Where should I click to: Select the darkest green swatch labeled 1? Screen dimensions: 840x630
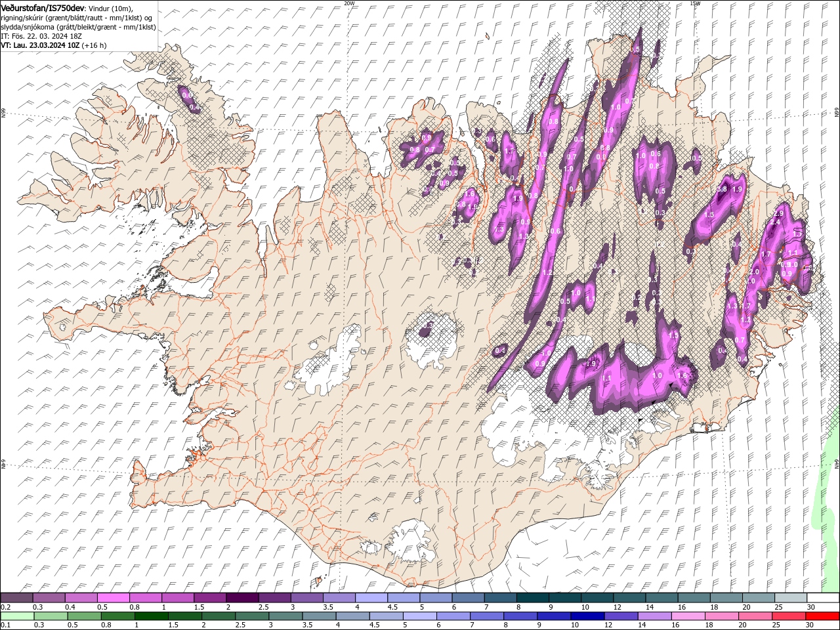pyautogui.click(x=152, y=616)
